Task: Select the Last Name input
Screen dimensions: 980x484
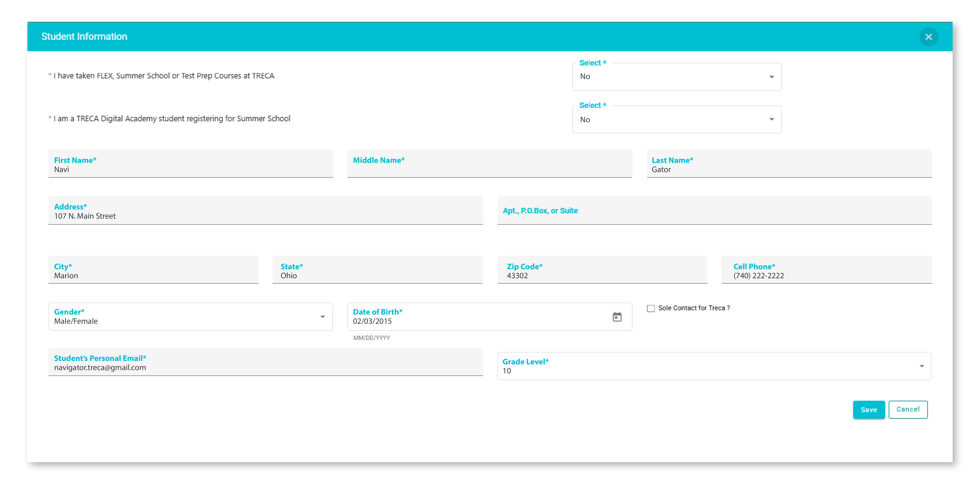Action: (789, 169)
